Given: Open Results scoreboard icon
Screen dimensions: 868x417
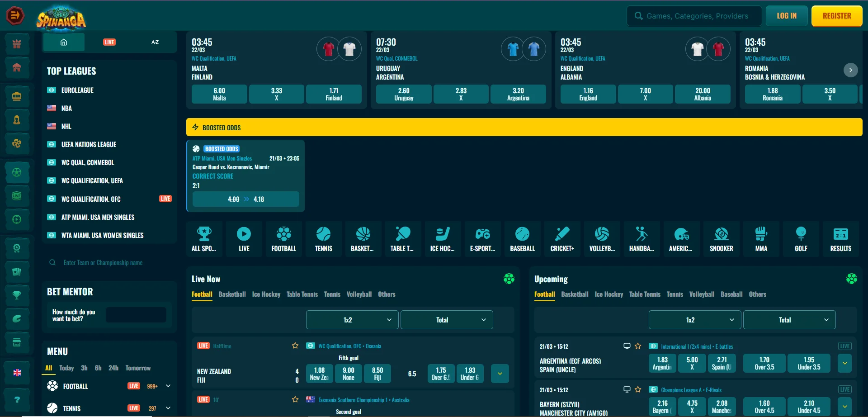Looking at the screenshot, I should [x=840, y=239].
